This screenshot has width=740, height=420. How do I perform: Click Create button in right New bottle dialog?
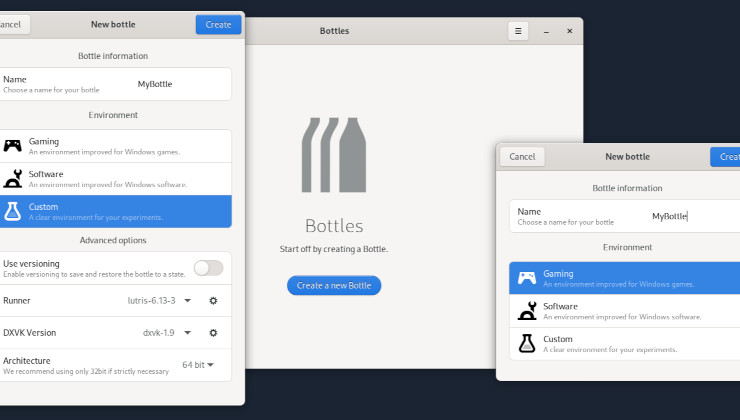725,157
